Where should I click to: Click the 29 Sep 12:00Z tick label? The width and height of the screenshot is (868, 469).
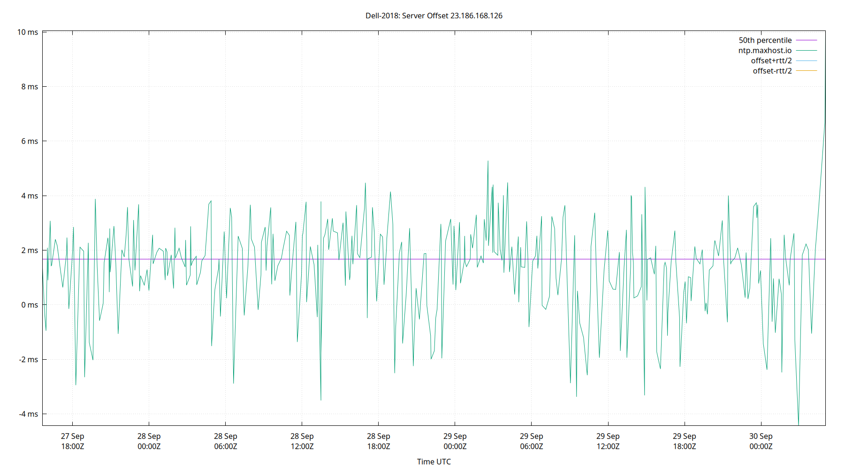(608, 441)
